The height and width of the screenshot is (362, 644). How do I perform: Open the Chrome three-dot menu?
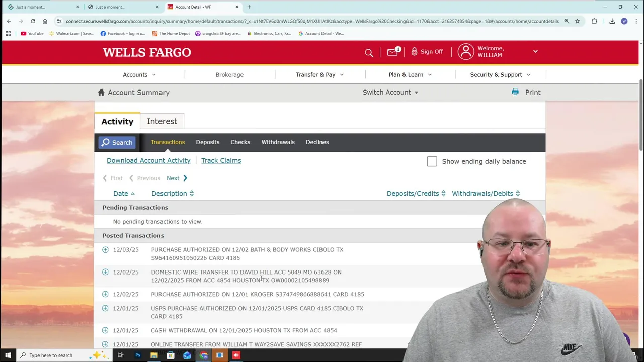pos(636,21)
